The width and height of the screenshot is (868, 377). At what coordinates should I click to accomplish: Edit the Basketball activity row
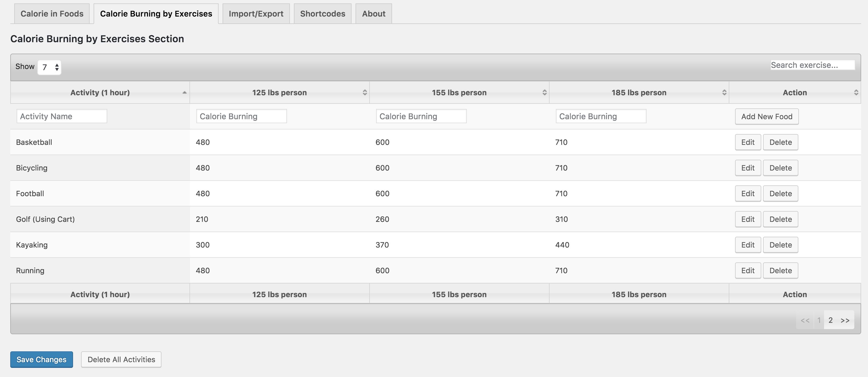pos(748,142)
